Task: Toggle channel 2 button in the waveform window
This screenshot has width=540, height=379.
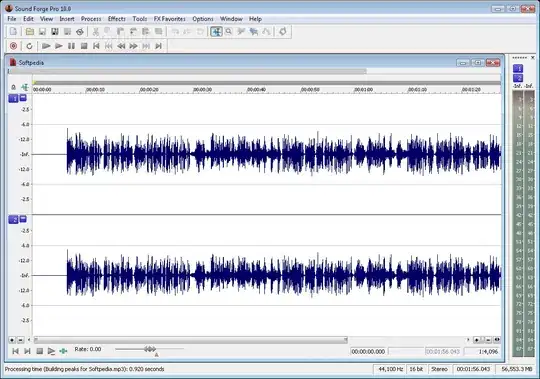Action: (13, 220)
